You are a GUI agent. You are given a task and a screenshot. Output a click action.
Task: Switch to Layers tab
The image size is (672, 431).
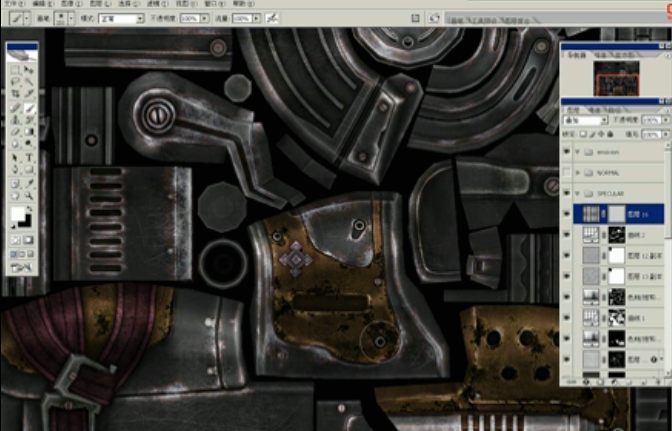[573, 110]
